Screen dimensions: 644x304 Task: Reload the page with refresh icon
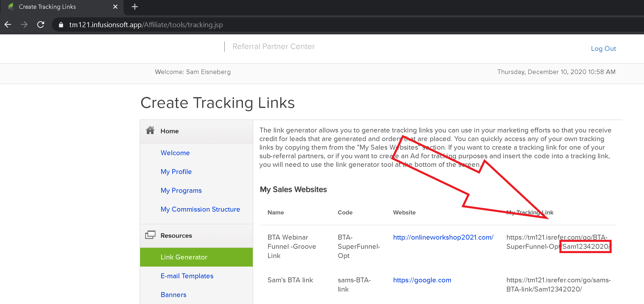click(x=41, y=25)
